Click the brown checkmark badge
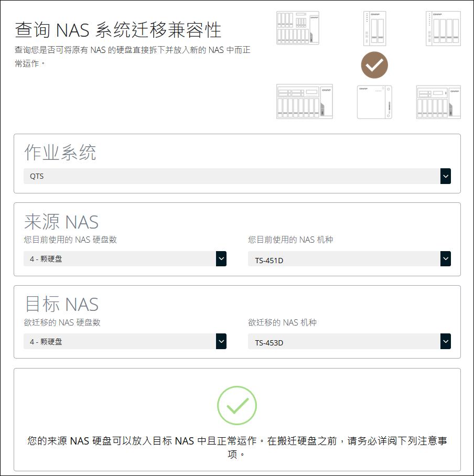Image resolution: width=474 pixels, height=476 pixels. (x=374, y=65)
